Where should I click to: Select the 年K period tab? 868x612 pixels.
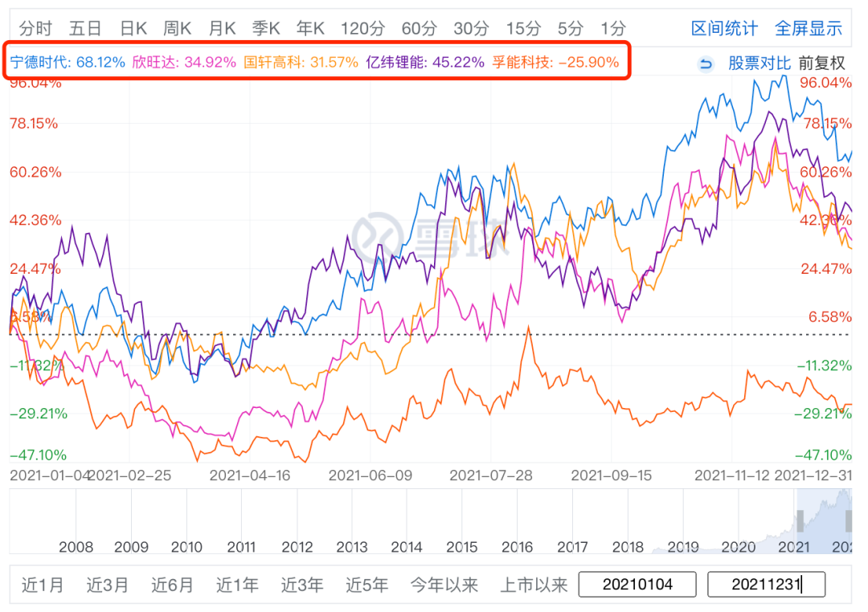tap(310, 28)
